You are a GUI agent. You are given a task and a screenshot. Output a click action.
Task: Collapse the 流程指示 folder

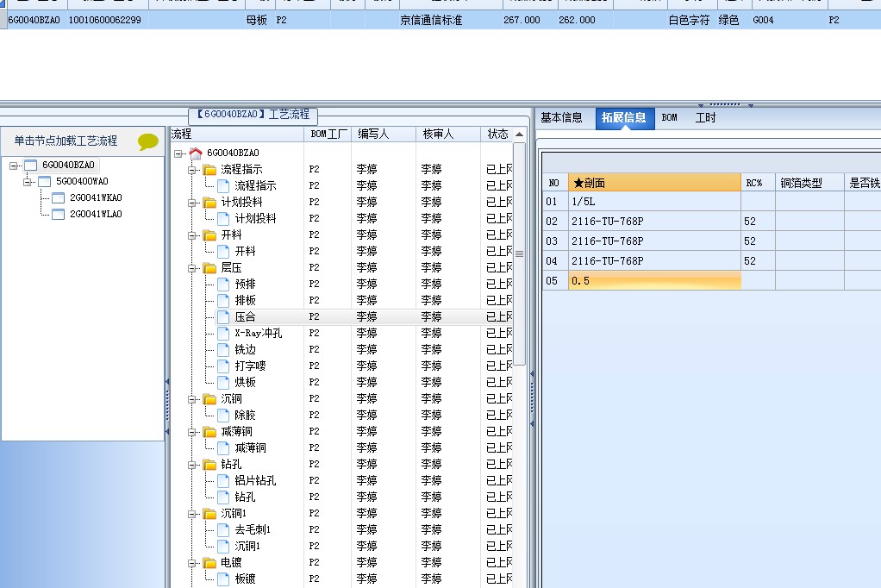pos(191,170)
